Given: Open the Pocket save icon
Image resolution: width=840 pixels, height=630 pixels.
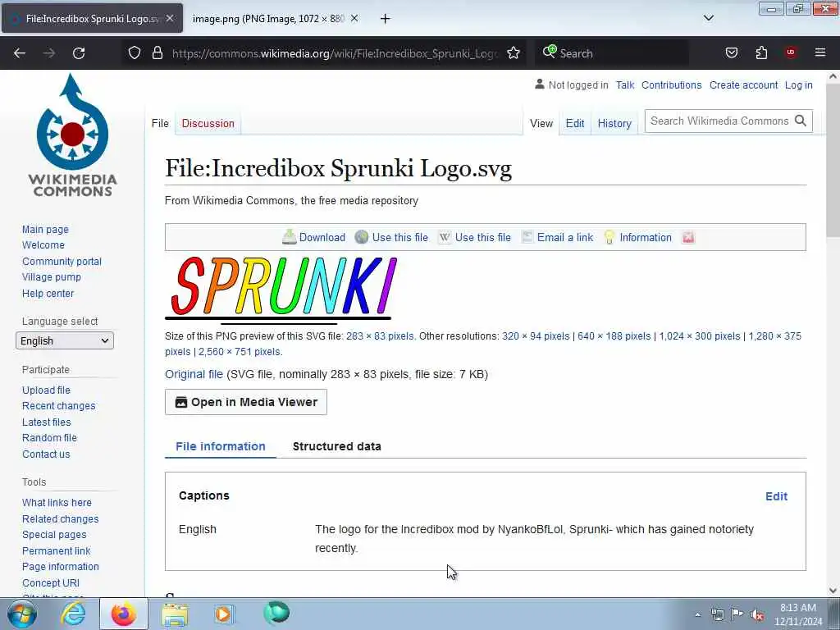Looking at the screenshot, I should (731, 53).
